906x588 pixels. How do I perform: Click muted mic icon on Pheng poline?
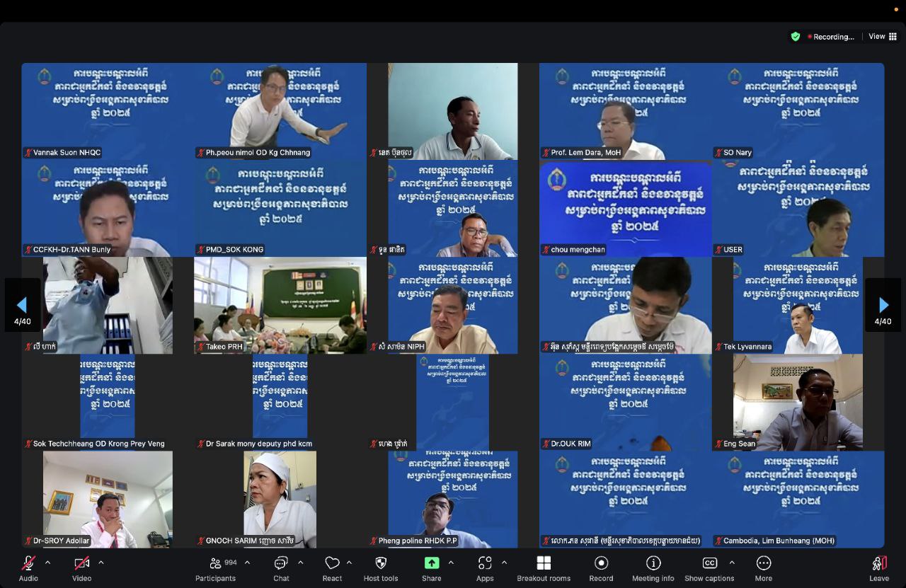374,541
